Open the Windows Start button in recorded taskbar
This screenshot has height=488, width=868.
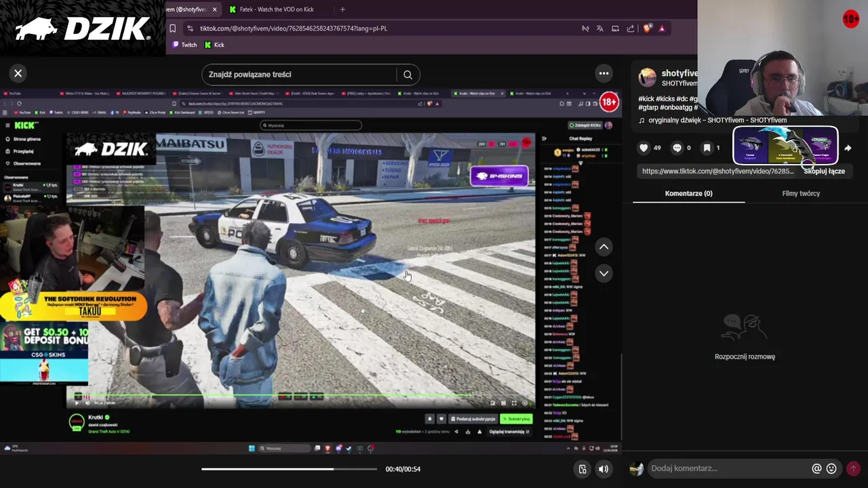[x=252, y=448]
